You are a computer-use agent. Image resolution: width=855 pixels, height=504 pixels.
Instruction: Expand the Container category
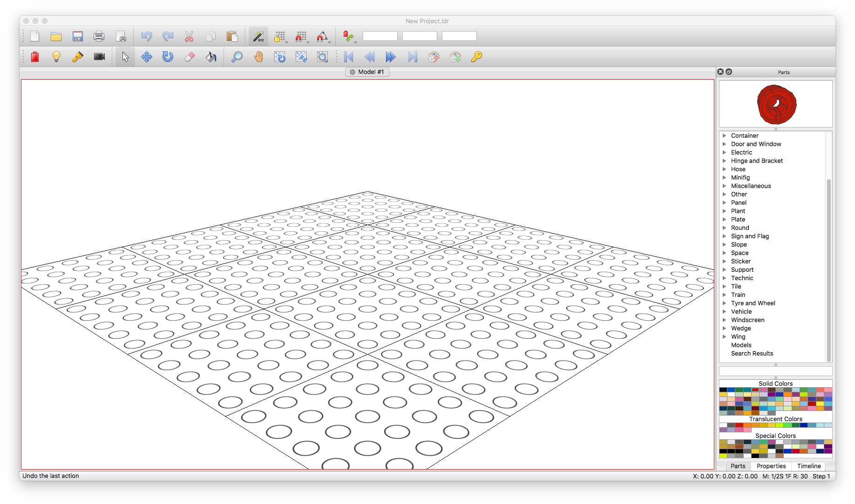tap(725, 135)
